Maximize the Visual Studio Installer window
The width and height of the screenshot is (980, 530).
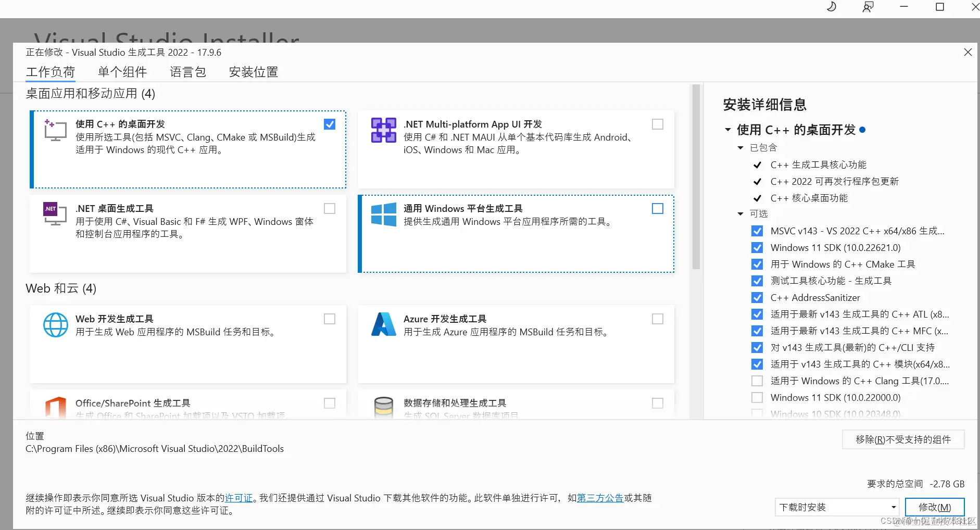click(x=940, y=7)
